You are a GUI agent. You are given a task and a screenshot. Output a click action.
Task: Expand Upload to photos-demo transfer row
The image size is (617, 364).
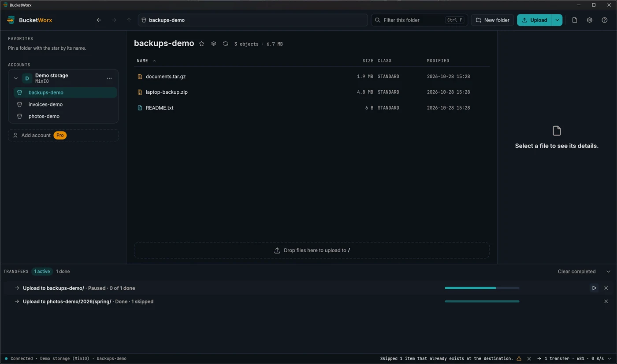pyautogui.click(x=17, y=301)
